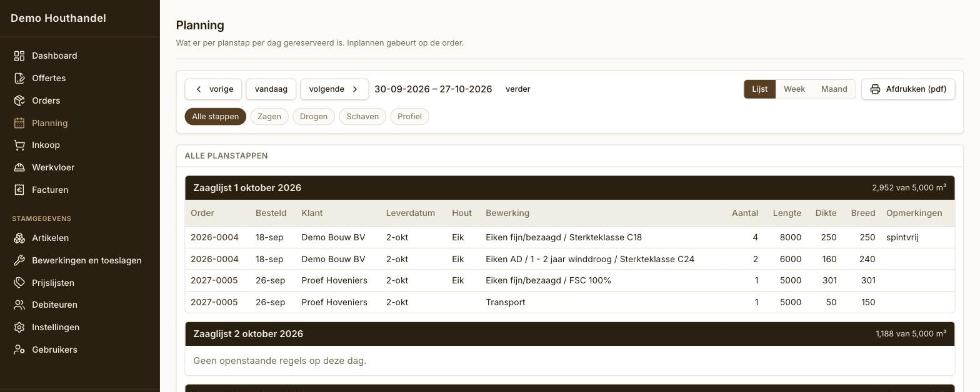The height and width of the screenshot is (392, 980).
Task: Switch to Lijst view
Action: (760, 89)
